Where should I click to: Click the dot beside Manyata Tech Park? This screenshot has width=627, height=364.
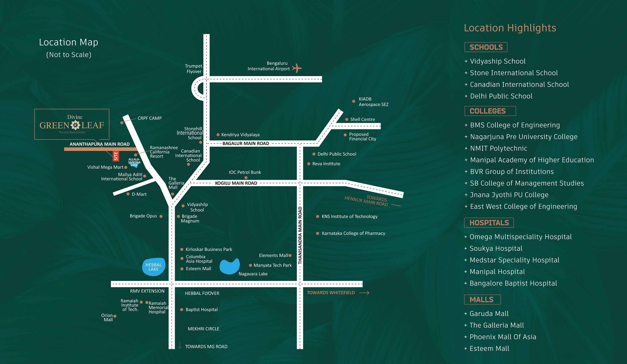[x=250, y=265]
